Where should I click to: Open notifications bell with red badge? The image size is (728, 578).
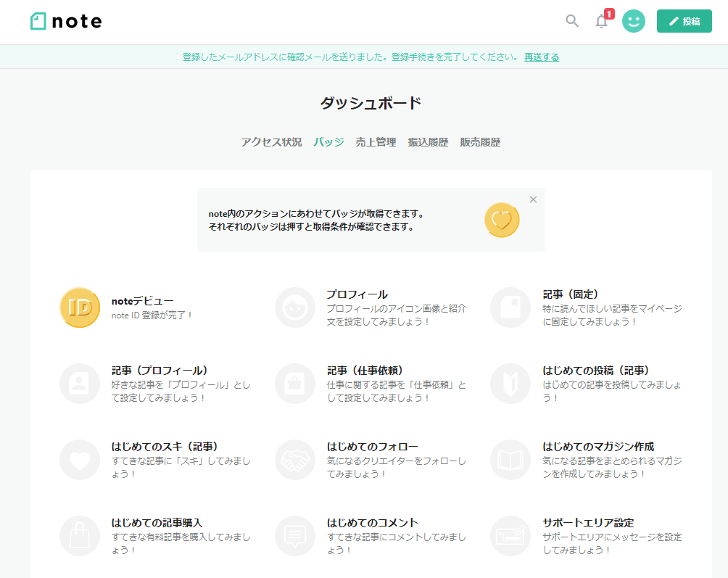point(601,21)
